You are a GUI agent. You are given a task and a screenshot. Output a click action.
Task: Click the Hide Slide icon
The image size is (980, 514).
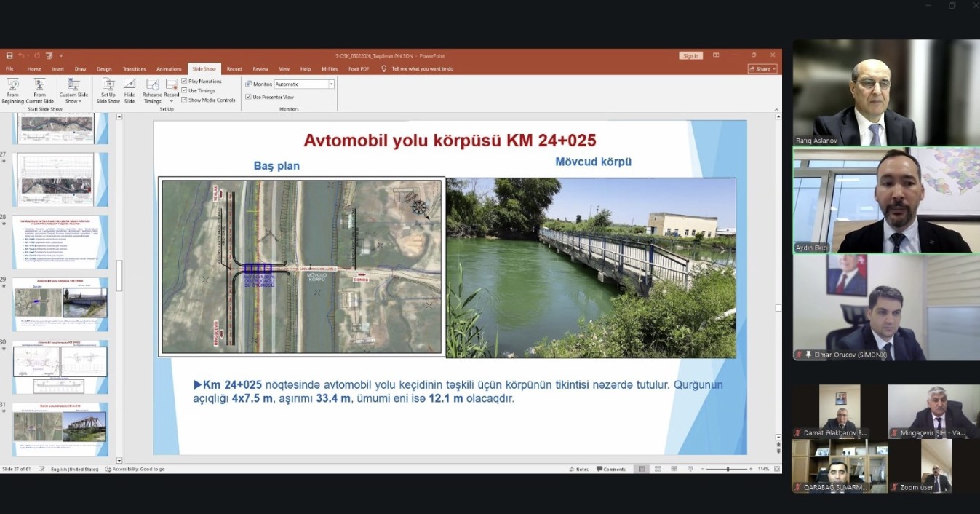[130, 90]
